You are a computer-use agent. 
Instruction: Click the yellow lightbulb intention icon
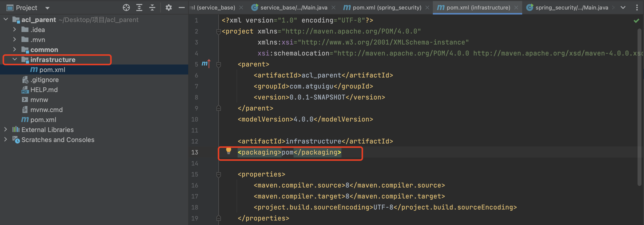coord(228,151)
